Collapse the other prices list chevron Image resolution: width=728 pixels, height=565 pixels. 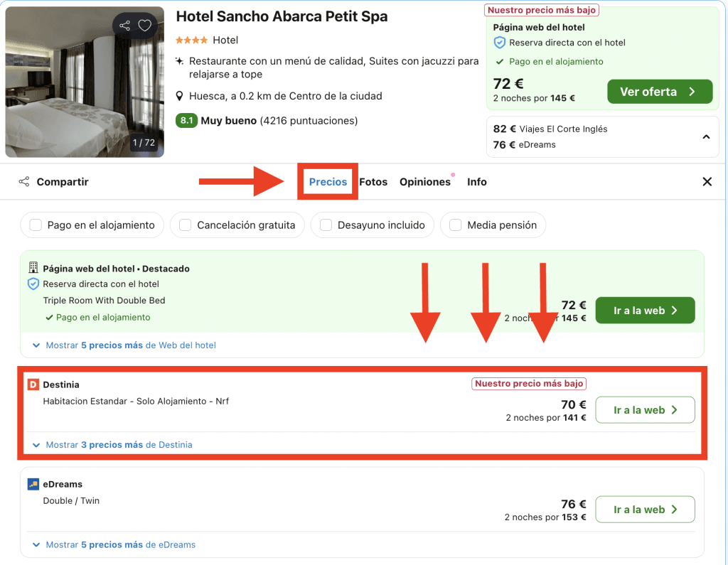[706, 136]
